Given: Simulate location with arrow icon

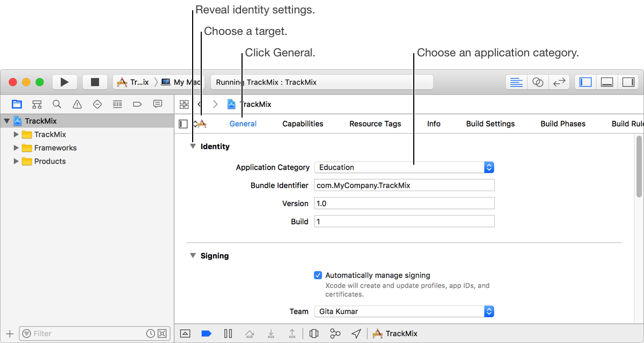Looking at the screenshot, I should point(356,334).
